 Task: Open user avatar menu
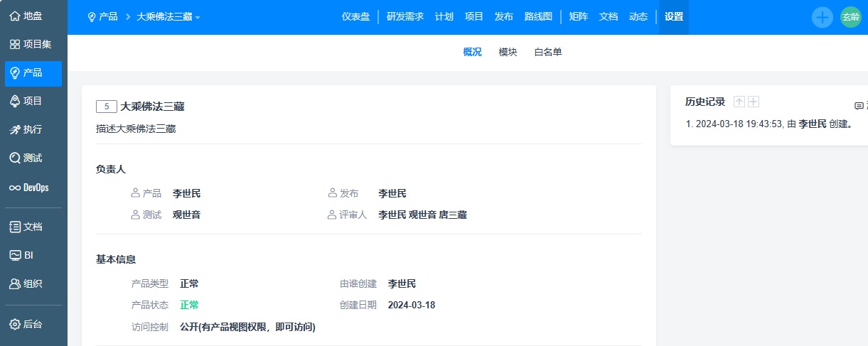(851, 17)
